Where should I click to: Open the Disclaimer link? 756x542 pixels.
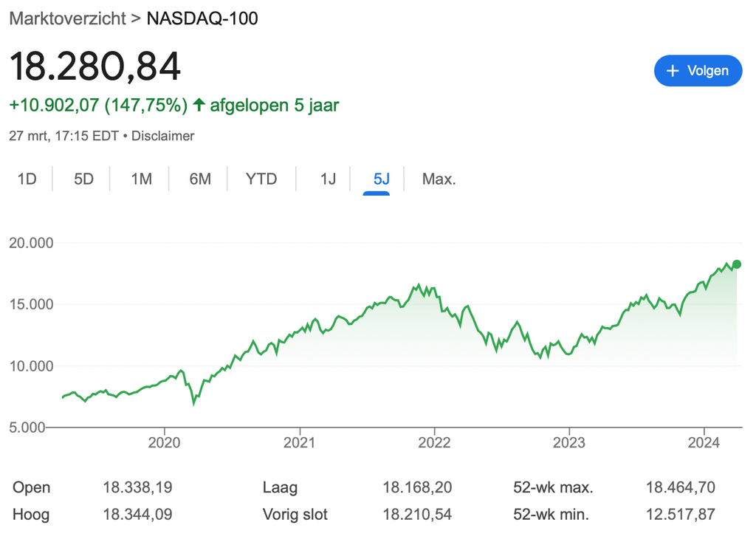click(163, 136)
